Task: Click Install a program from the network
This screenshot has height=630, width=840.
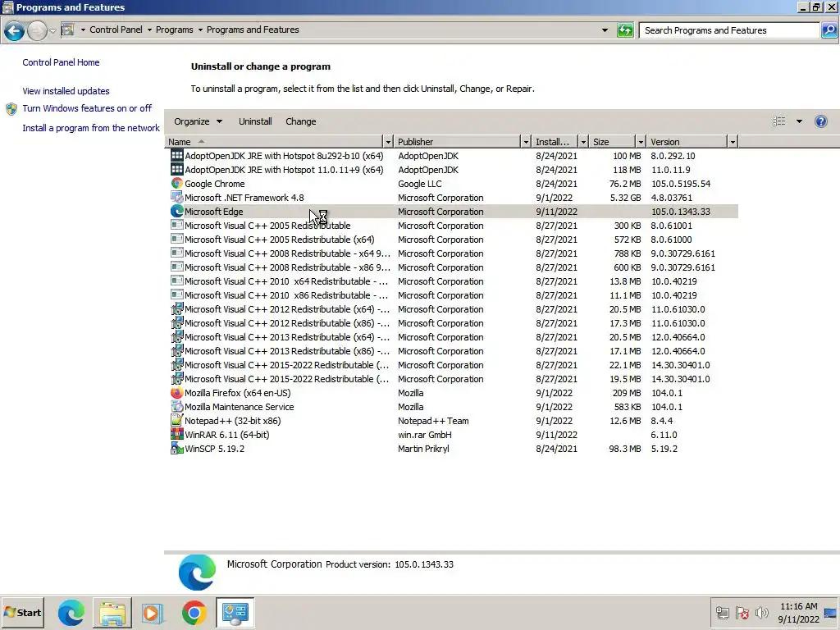Action: point(91,128)
